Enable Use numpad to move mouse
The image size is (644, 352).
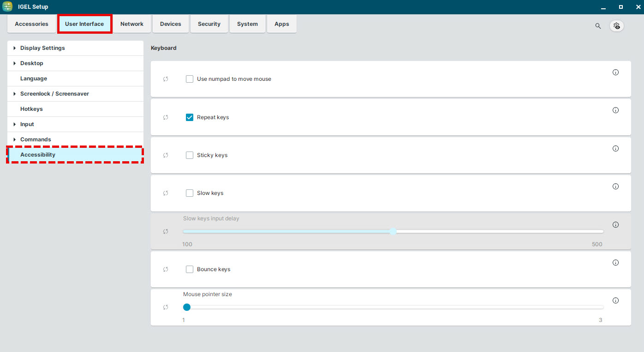click(189, 79)
